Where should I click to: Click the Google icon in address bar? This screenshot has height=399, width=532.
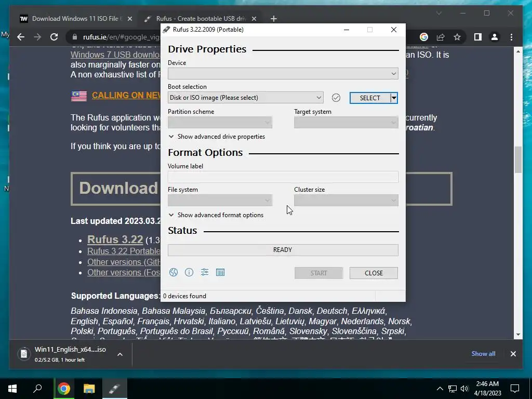point(424,37)
